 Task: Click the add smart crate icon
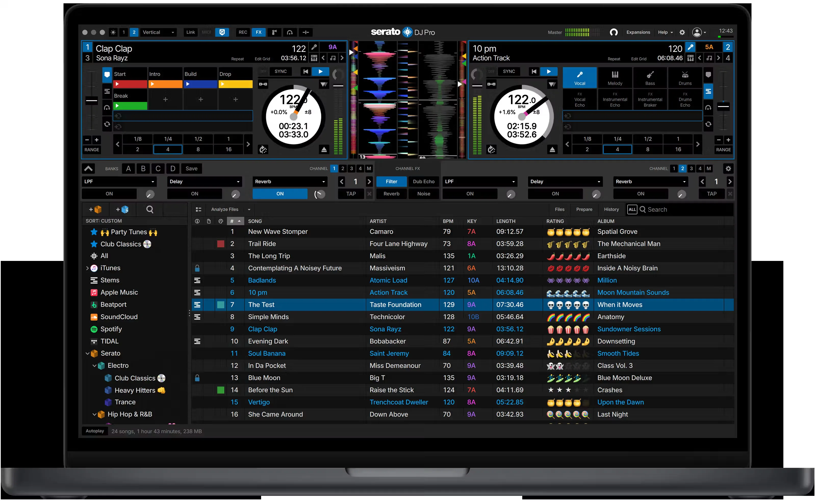tap(122, 209)
